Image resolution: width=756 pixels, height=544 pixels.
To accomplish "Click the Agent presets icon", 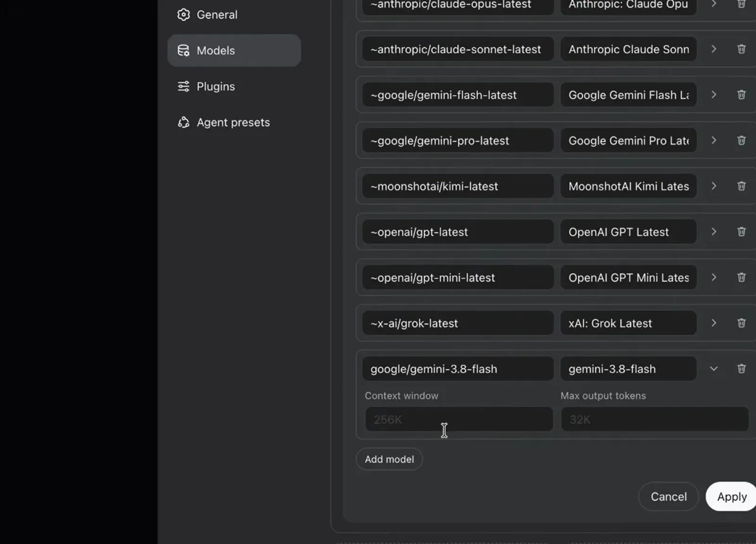I will pos(183,122).
